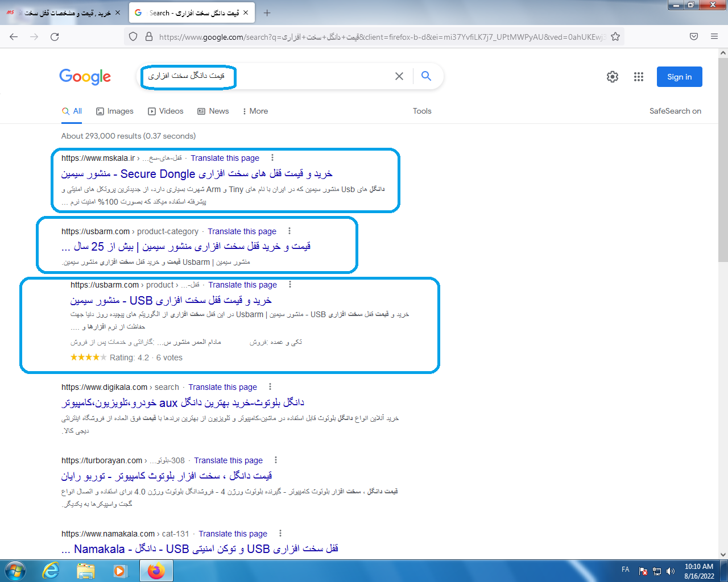Viewport: 728px width, 582px height.
Task: Open three-dot menu of turborayan result
Action: coord(276,460)
